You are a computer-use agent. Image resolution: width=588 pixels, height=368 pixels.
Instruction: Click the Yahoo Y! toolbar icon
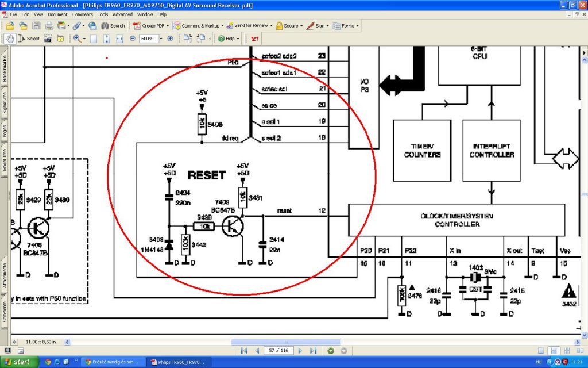pyautogui.click(x=254, y=39)
